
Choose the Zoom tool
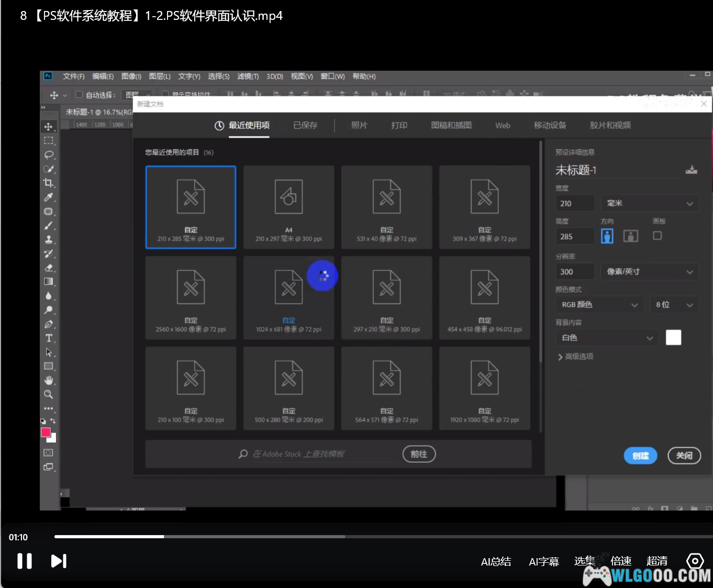point(49,394)
